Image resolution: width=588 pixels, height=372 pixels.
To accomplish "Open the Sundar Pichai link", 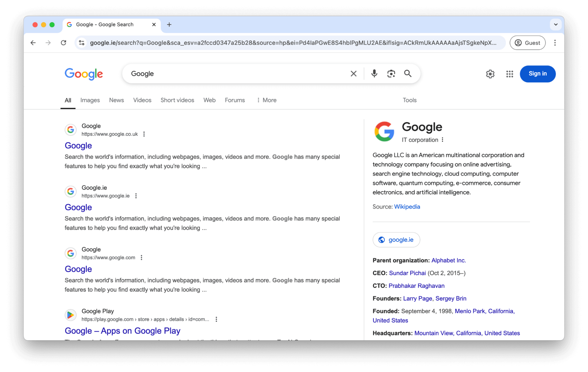I will pyautogui.click(x=407, y=273).
